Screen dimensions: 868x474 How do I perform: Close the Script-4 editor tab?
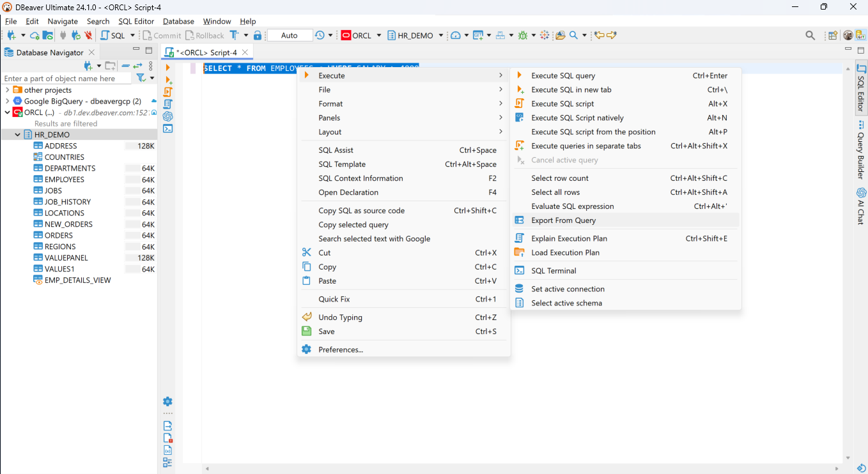pos(245,52)
